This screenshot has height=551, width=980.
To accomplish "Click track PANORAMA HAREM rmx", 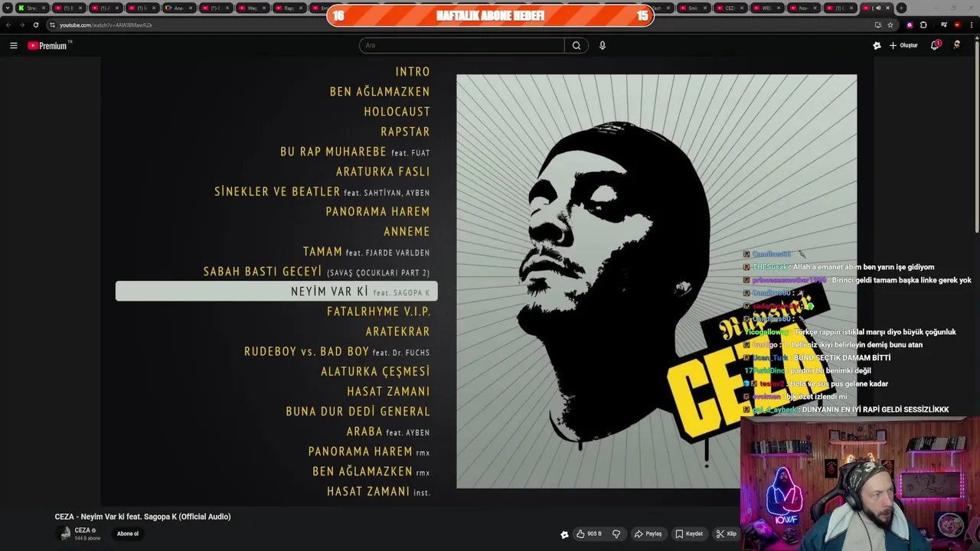I will point(369,452).
